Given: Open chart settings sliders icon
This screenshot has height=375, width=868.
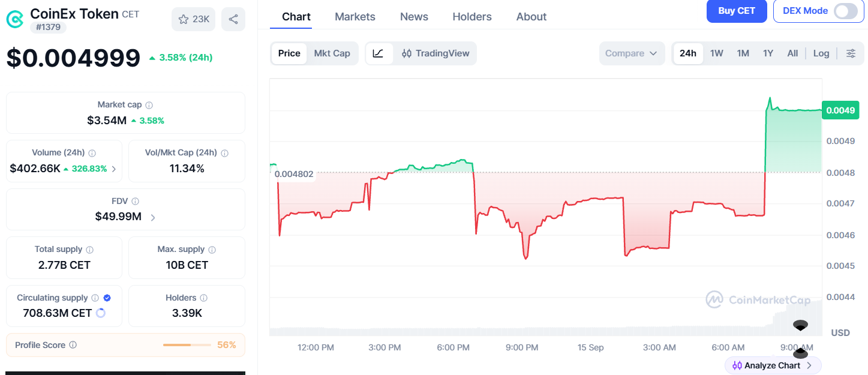Looking at the screenshot, I should pyautogui.click(x=851, y=53).
